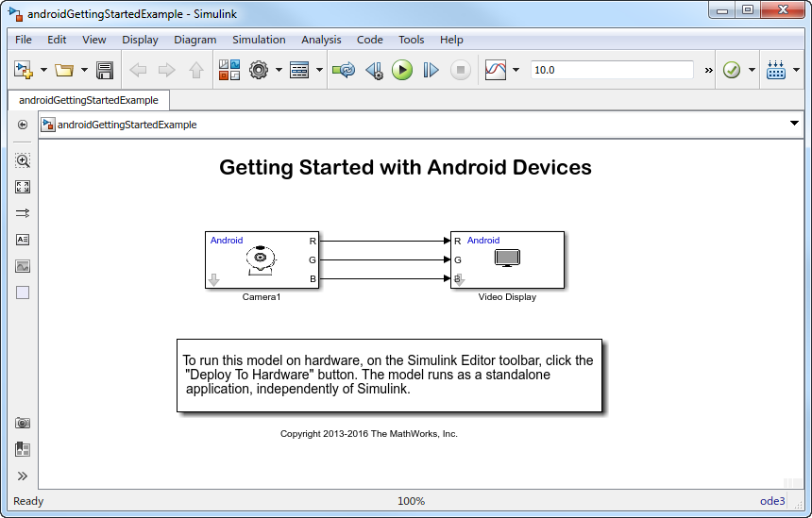Click the 100% zoom level in status bar
Screen dimensions: 812x518
coord(411,501)
